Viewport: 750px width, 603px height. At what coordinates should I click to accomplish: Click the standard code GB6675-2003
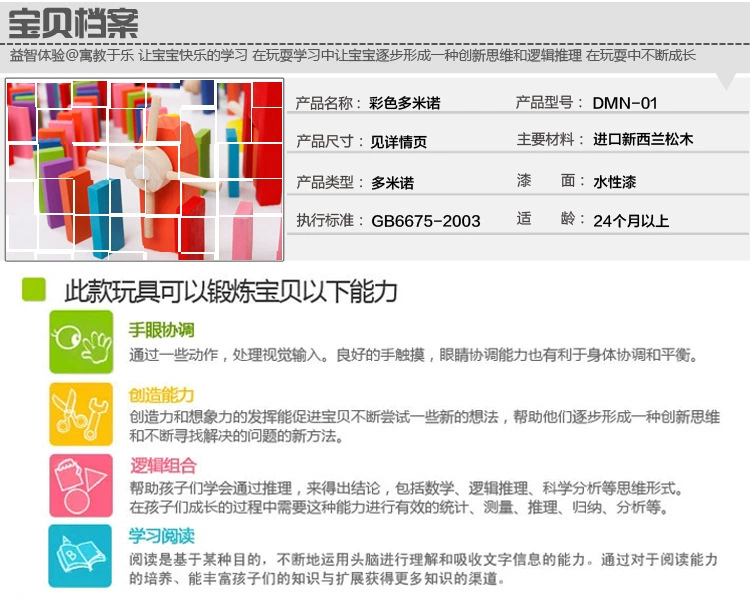426,221
